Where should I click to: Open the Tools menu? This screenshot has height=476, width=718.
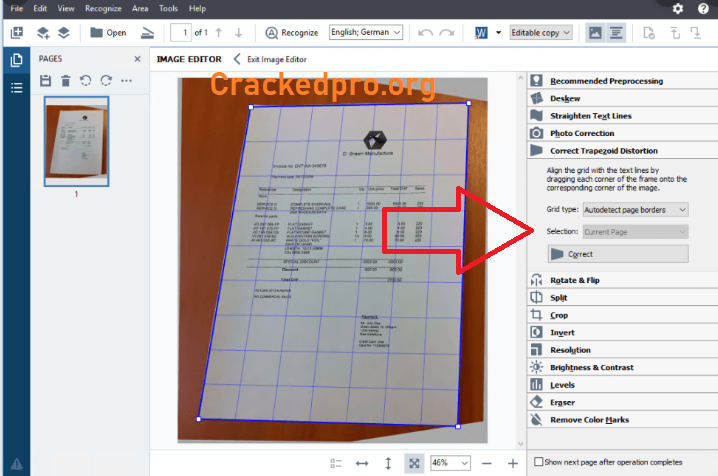[169, 8]
